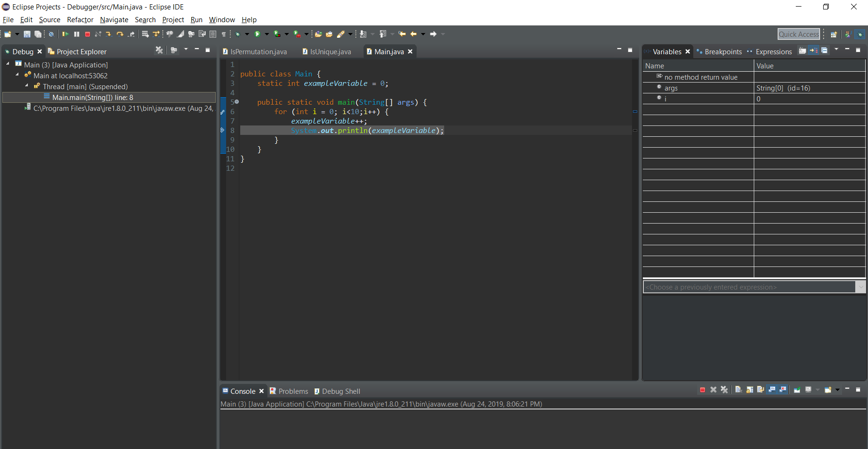The height and width of the screenshot is (449, 868).
Task: Open the Run button dropdown arrow
Action: pyautogui.click(x=267, y=34)
